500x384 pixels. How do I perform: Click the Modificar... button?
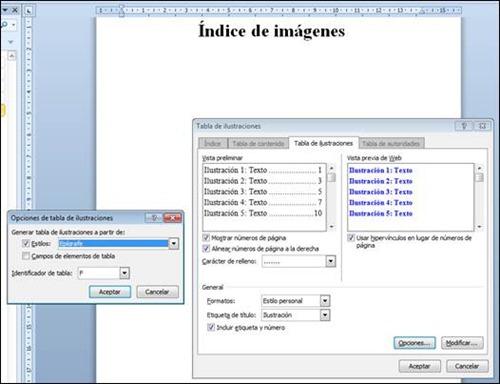462,343
